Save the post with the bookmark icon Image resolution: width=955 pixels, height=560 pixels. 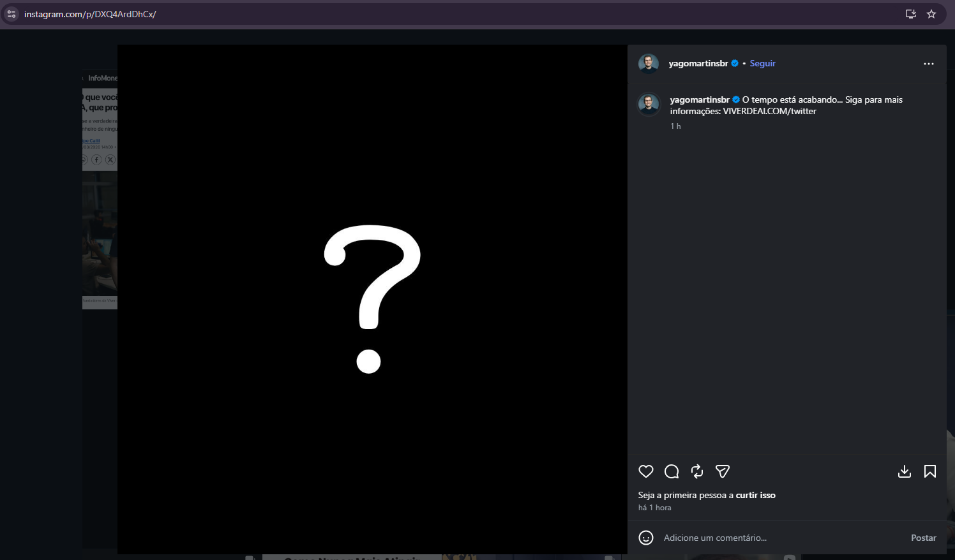coord(929,471)
